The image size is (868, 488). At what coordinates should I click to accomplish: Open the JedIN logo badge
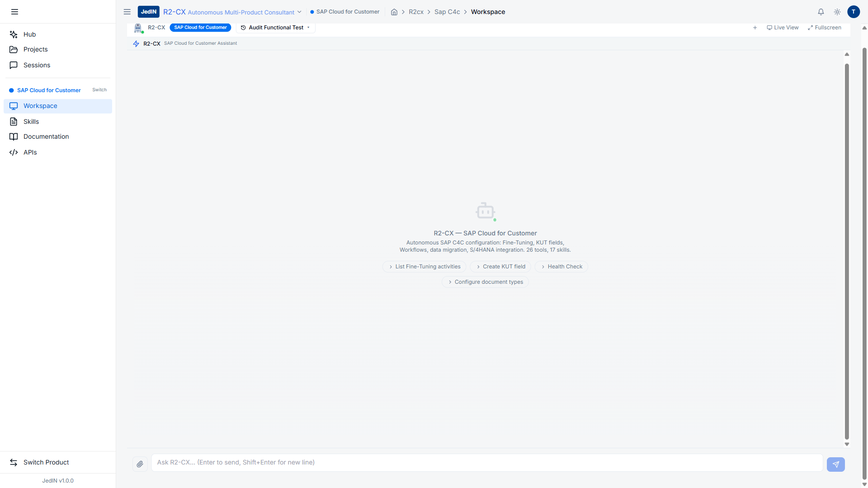[x=148, y=12]
